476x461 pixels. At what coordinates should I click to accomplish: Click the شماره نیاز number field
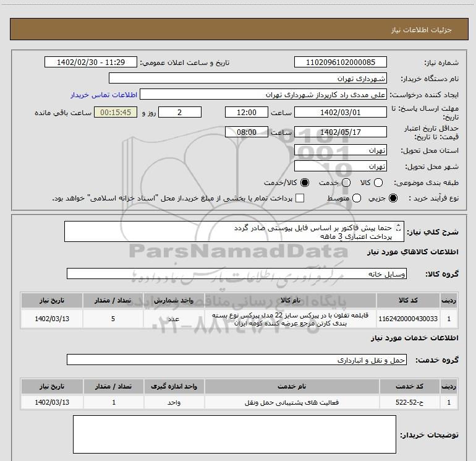coord(341,62)
